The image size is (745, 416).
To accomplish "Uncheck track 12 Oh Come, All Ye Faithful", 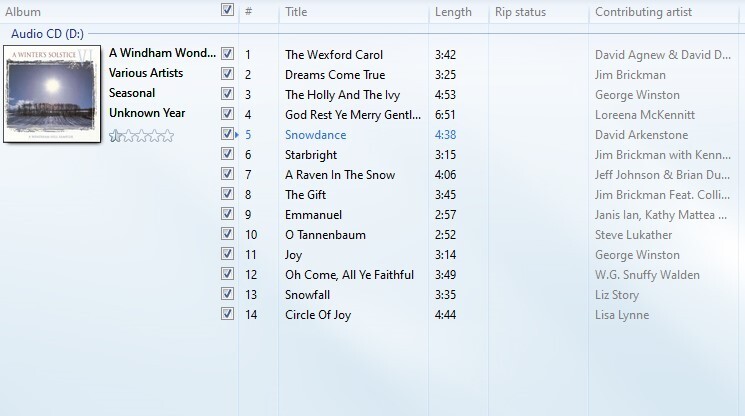I will pos(228,274).
